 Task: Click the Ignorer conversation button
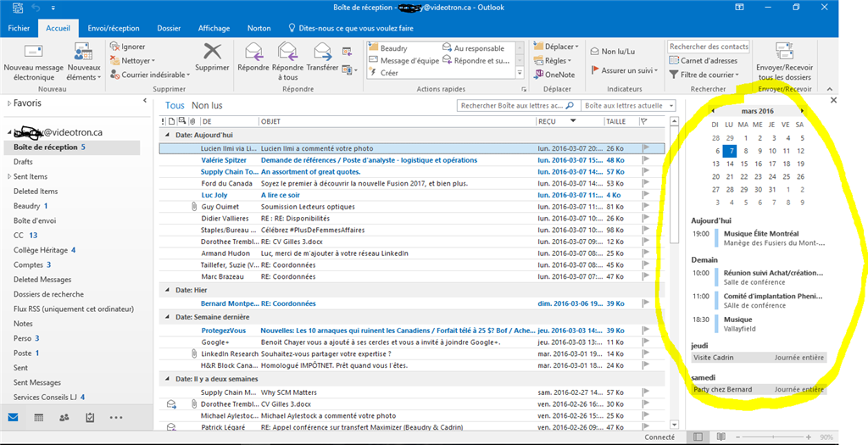click(127, 47)
